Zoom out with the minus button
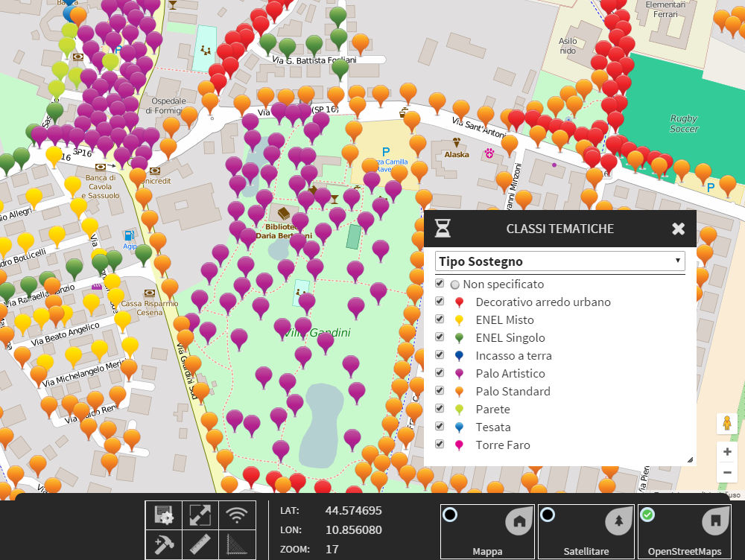The image size is (745, 560). pos(727,472)
